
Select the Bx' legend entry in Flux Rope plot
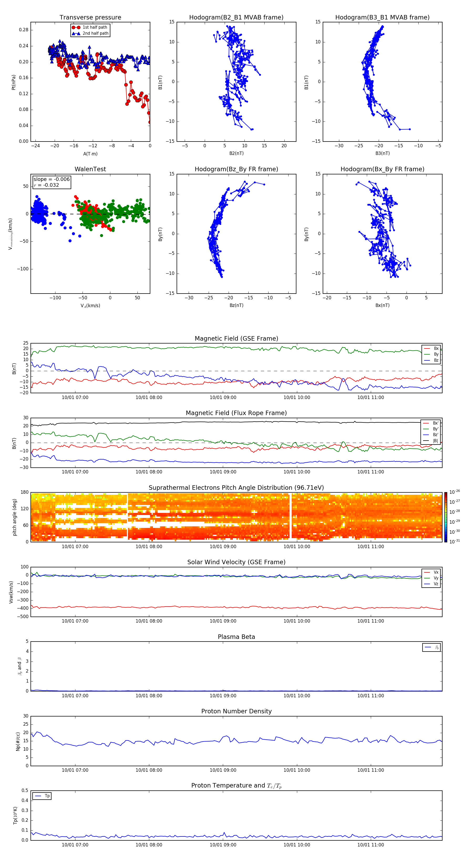click(431, 423)
